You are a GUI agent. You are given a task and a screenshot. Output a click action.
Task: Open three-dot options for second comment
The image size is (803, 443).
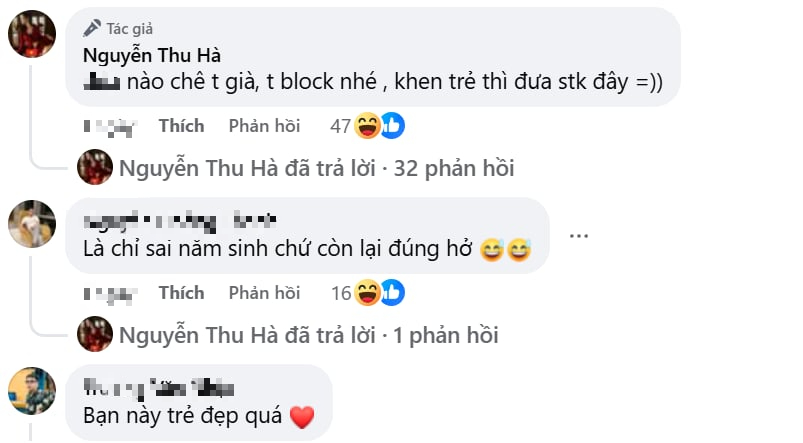tap(579, 236)
